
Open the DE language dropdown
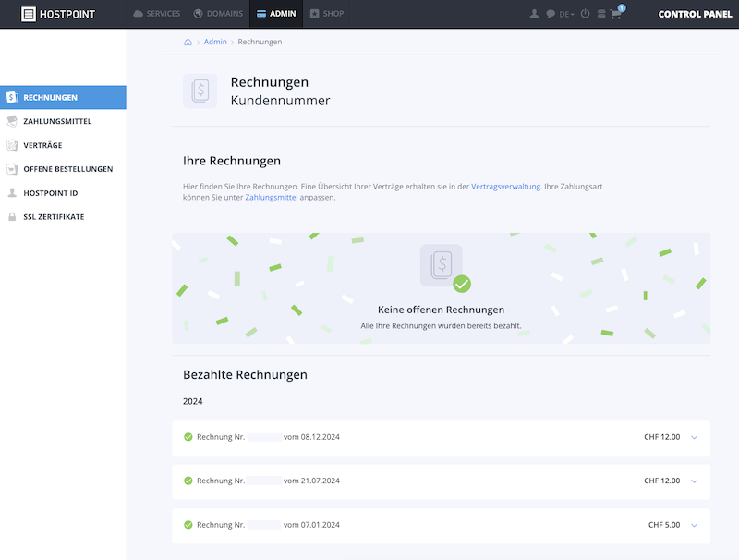pyautogui.click(x=566, y=14)
